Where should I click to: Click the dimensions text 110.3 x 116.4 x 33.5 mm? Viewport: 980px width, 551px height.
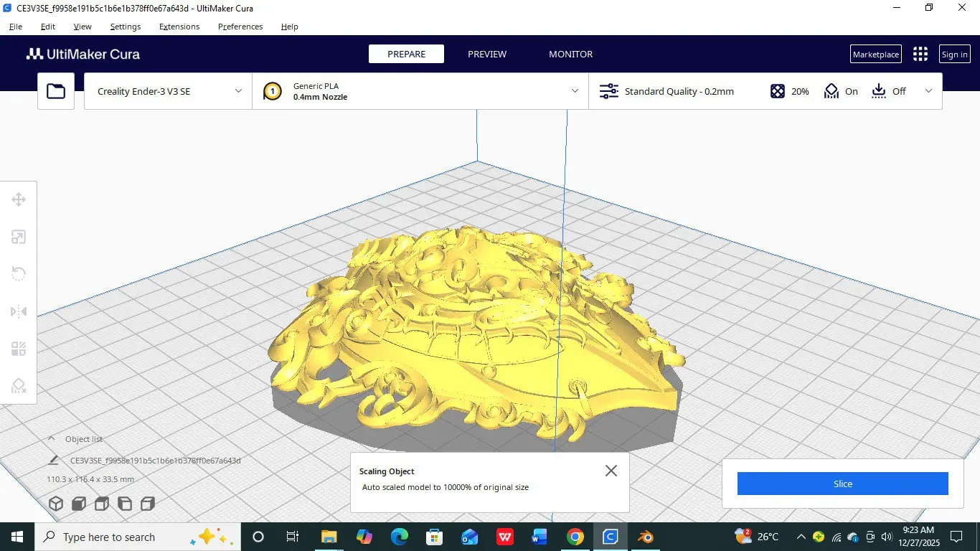click(x=90, y=479)
